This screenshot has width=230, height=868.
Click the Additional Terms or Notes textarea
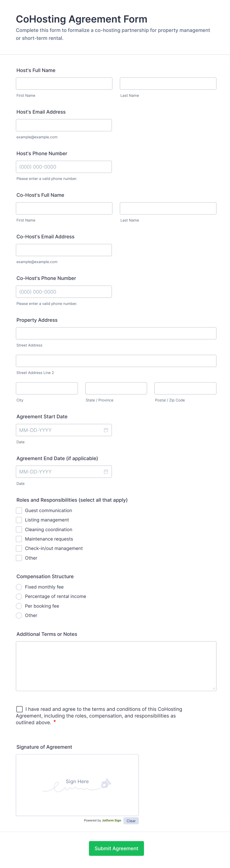[116, 666]
